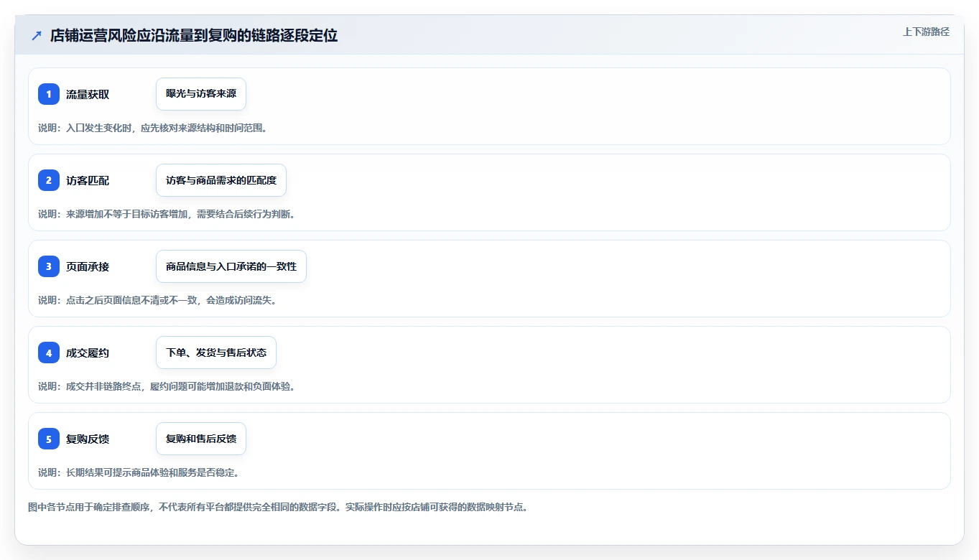The height and width of the screenshot is (560, 979).
Task: Click the footer text 图中各节点用于确定排查顺序
Action: pyautogui.click(x=90, y=507)
